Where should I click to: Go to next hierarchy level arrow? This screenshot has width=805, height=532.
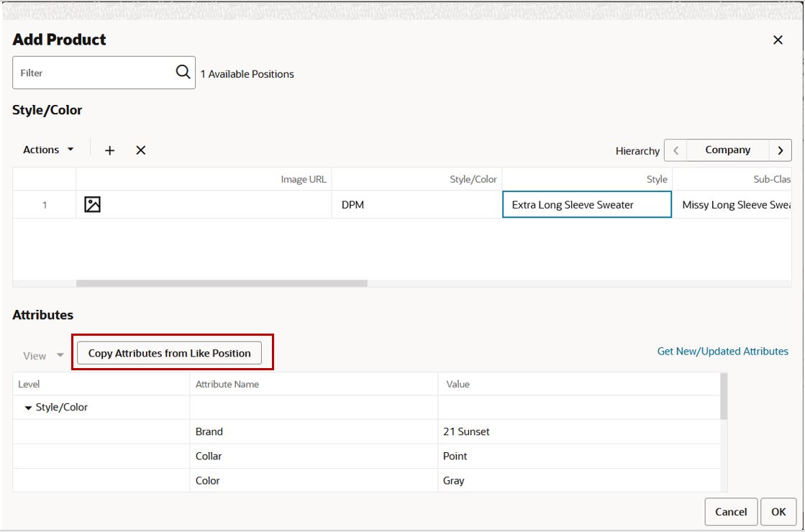781,150
